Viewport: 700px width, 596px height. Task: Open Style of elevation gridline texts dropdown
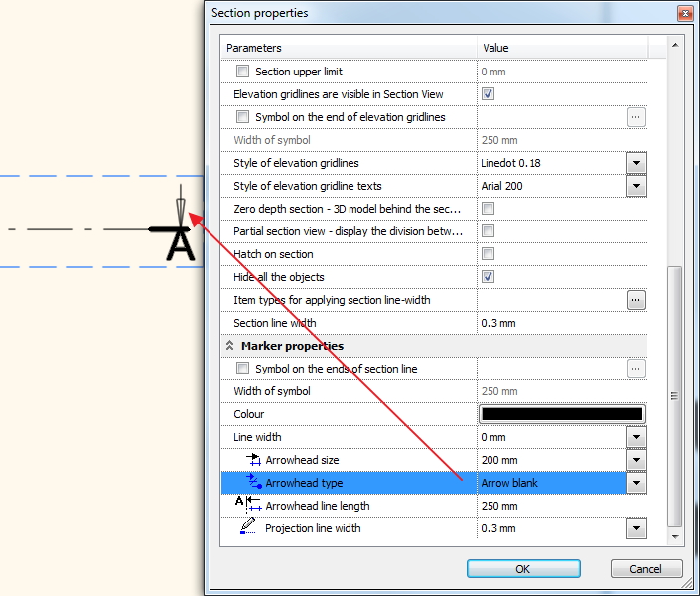[636, 186]
